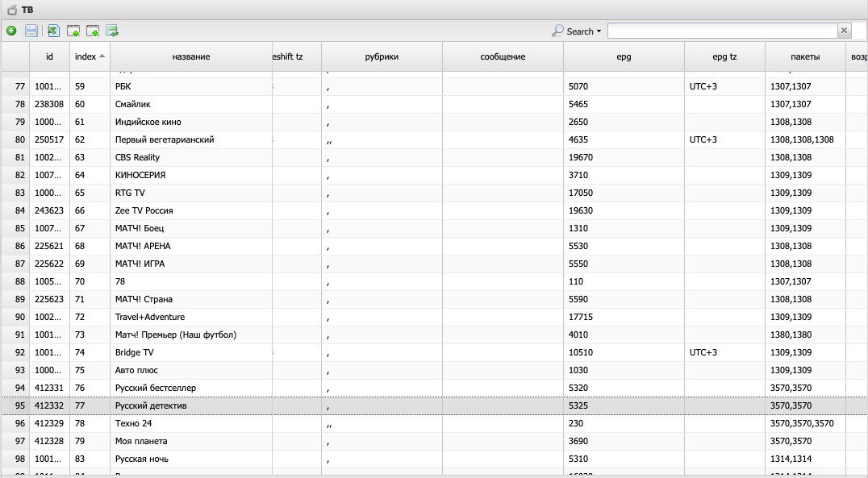Screen dimensions: 868x478
Task: Click the Индийское кино name cell
Action: click(x=191, y=122)
